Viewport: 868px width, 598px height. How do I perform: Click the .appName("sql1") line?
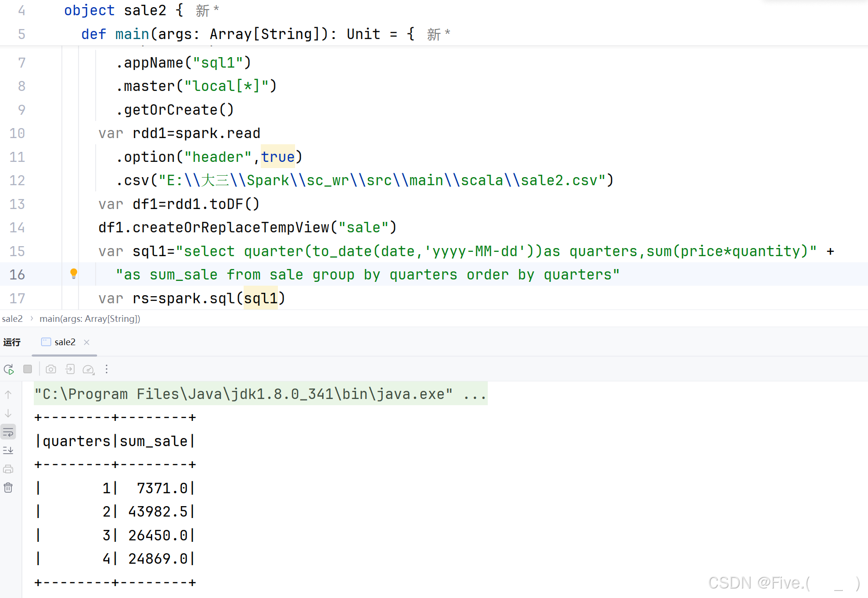pos(183,62)
